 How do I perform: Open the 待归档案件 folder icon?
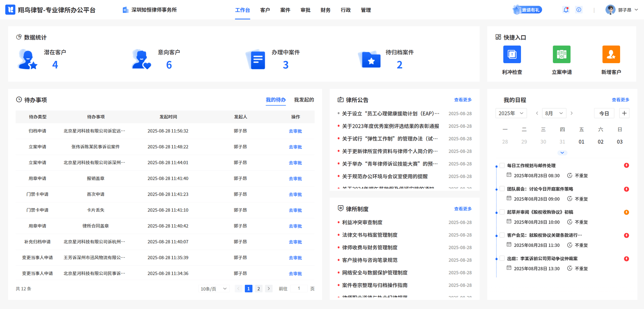click(x=370, y=59)
